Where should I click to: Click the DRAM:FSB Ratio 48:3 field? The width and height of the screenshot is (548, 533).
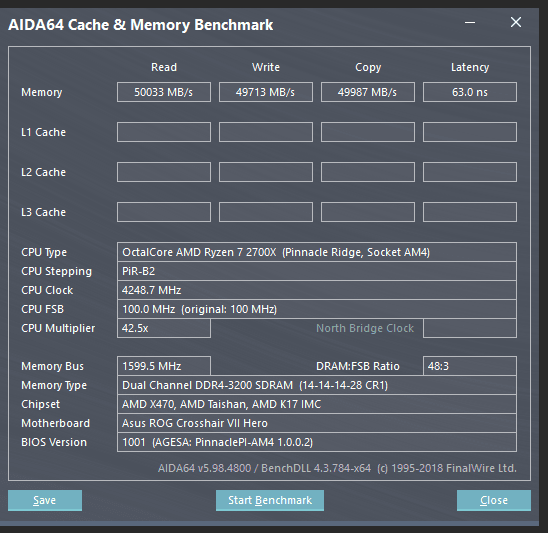tap(470, 366)
